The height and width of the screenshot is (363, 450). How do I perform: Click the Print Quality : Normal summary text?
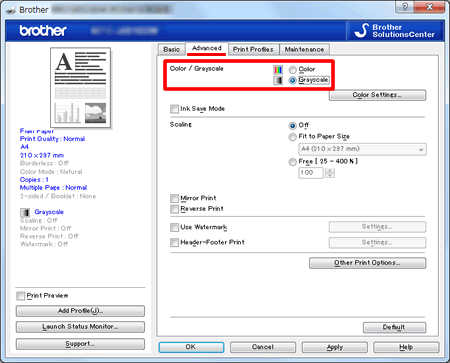pos(52,139)
